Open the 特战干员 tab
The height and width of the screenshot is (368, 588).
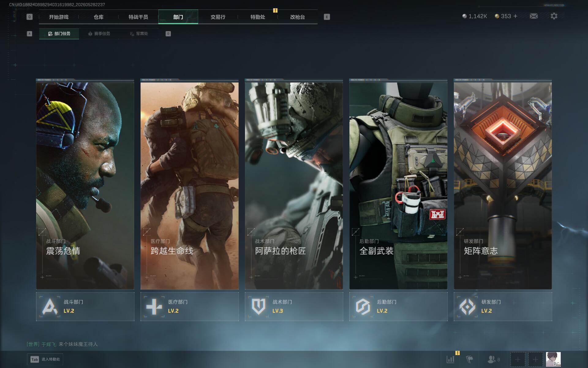[138, 17]
